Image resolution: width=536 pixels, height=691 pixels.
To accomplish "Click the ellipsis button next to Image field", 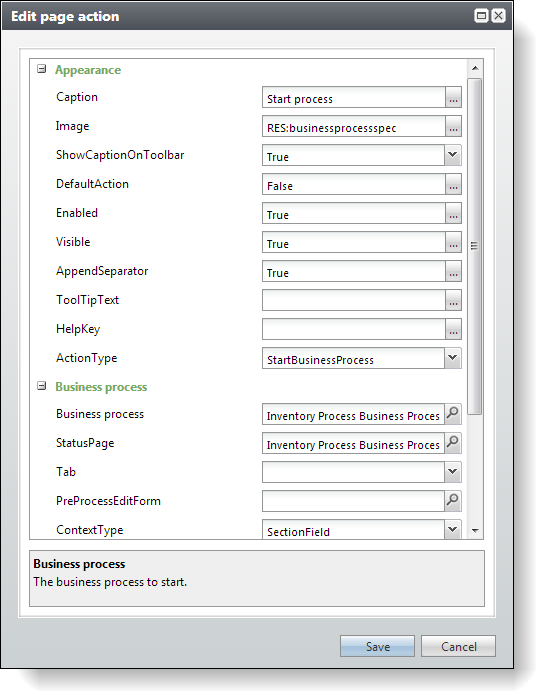I will pyautogui.click(x=453, y=126).
